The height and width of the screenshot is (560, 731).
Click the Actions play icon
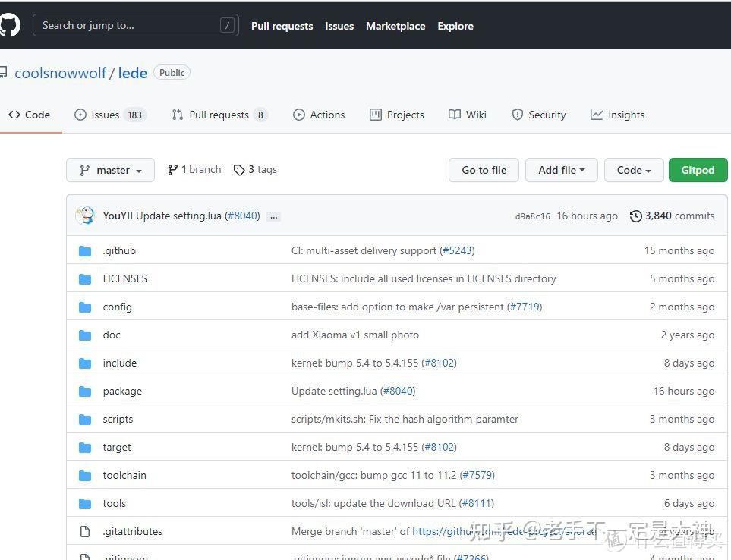click(299, 115)
